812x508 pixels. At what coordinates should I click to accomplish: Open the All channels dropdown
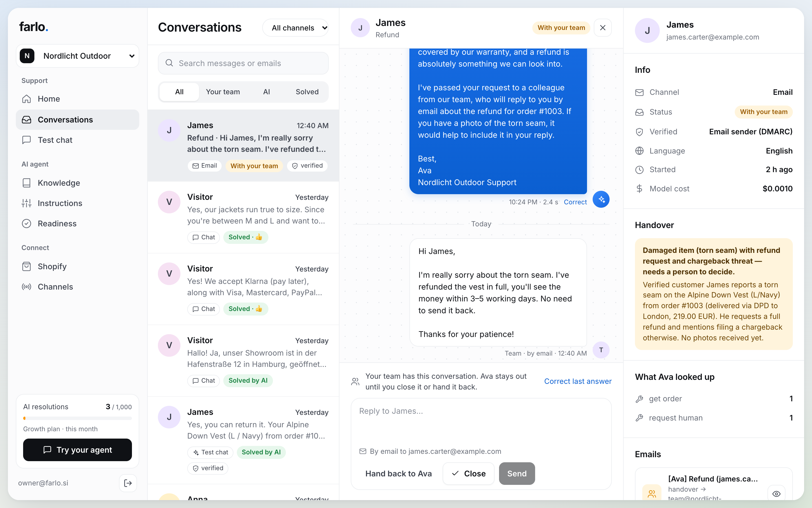click(x=295, y=28)
